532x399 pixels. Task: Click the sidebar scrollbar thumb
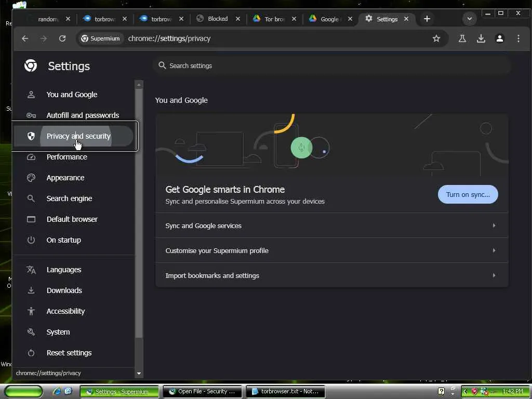pyautogui.click(x=139, y=213)
